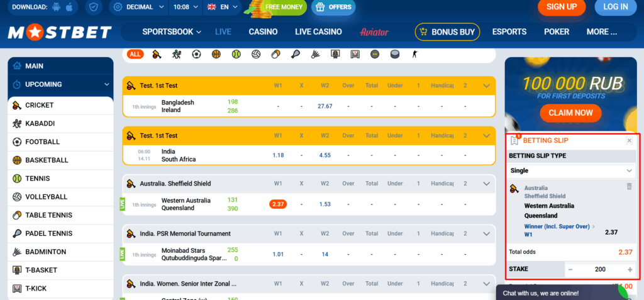Increase stake with the plus button
The height and width of the screenshot is (300, 644).
click(630, 270)
